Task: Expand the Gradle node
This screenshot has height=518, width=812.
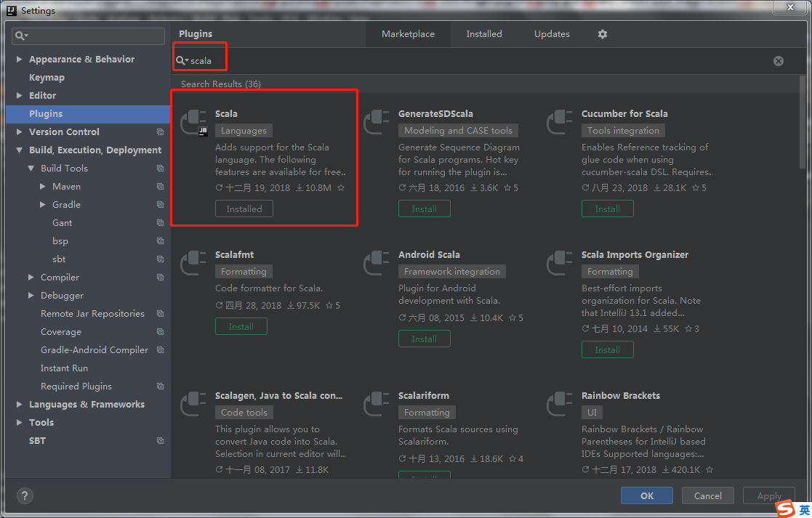Action: point(42,204)
